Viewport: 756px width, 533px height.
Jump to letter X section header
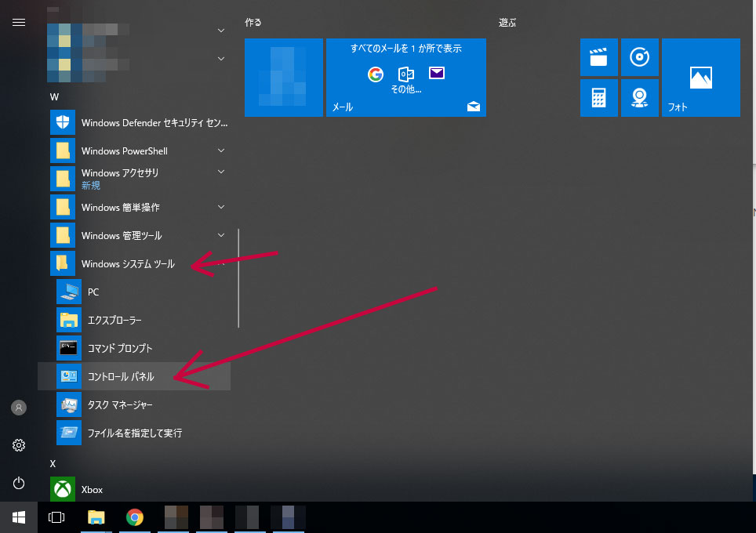(53, 464)
